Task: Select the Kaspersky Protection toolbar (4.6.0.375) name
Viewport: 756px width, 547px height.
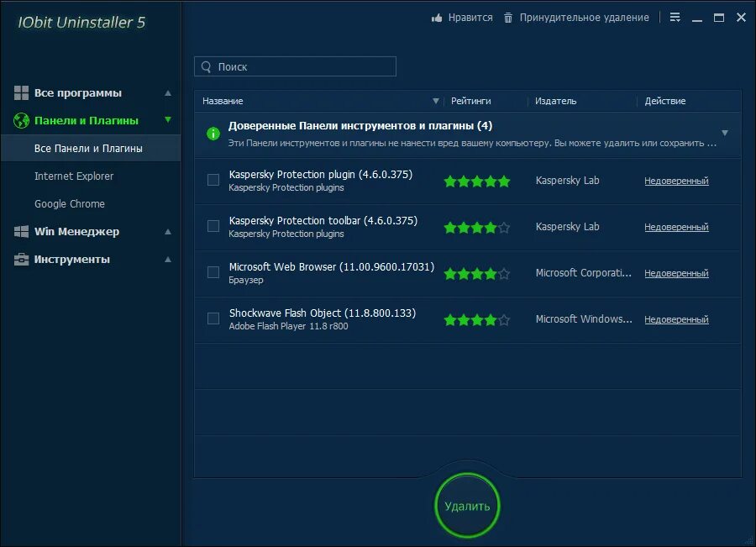Action: point(323,220)
